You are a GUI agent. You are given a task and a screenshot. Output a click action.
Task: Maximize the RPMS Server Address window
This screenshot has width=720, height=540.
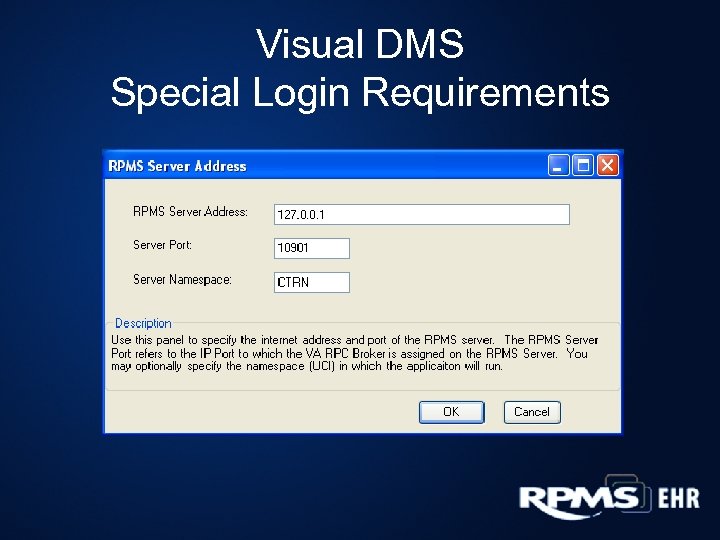(x=583, y=165)
